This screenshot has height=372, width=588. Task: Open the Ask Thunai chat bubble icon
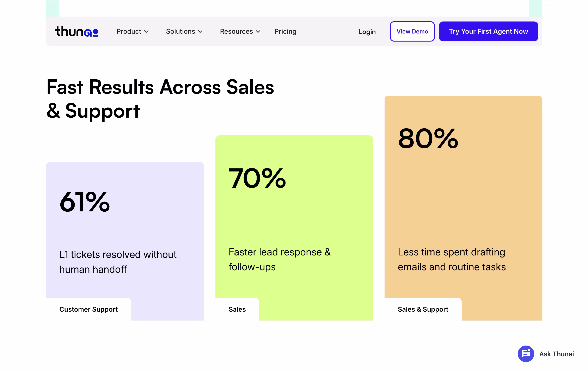pyautogui.click(x=526, y=353)
